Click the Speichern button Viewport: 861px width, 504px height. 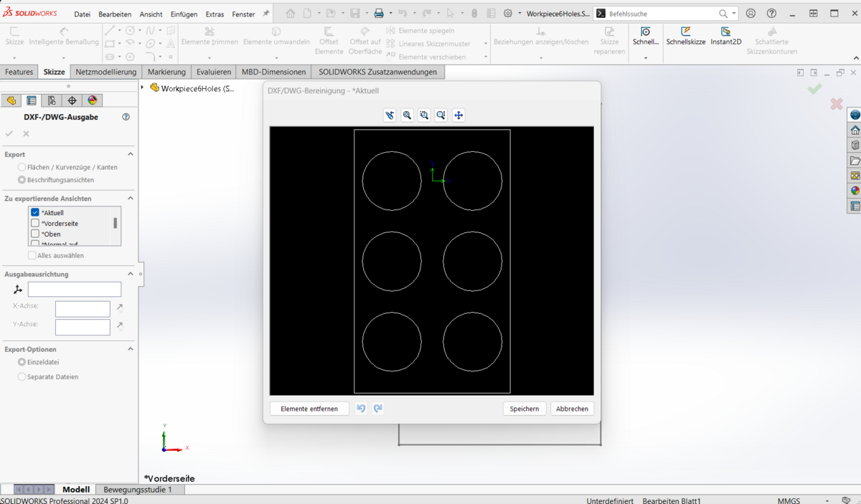[x=524, y=409]
